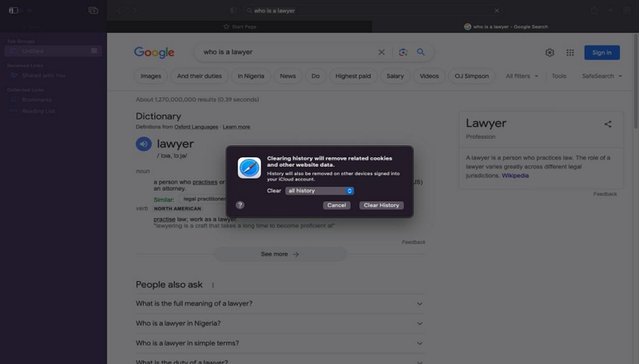
Task: Clear Google search query with X
Action: (381, 52)
